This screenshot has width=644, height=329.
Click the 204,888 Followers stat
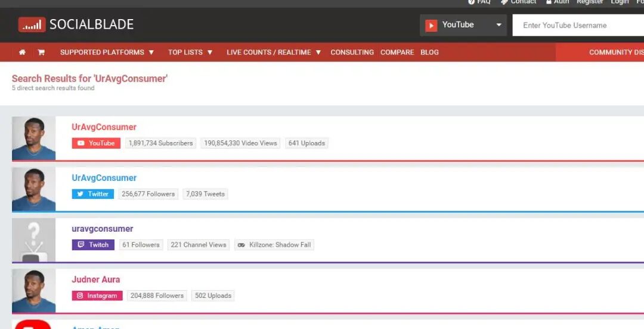(x=157, y=296)
